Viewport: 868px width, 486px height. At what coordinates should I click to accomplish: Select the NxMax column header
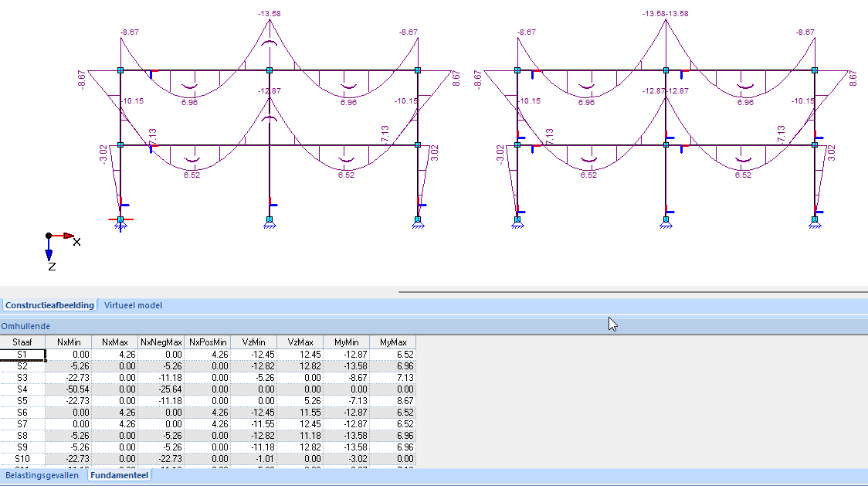point(115,342)
